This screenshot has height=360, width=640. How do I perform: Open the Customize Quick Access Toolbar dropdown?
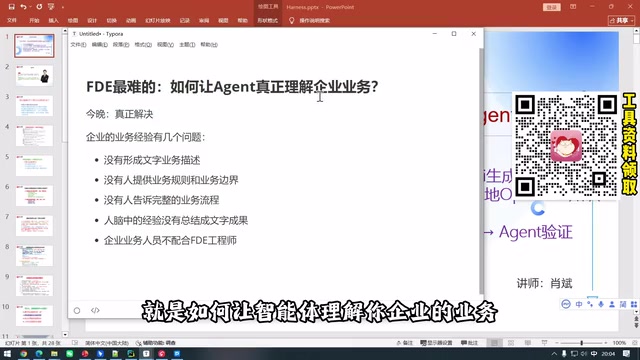63,7
